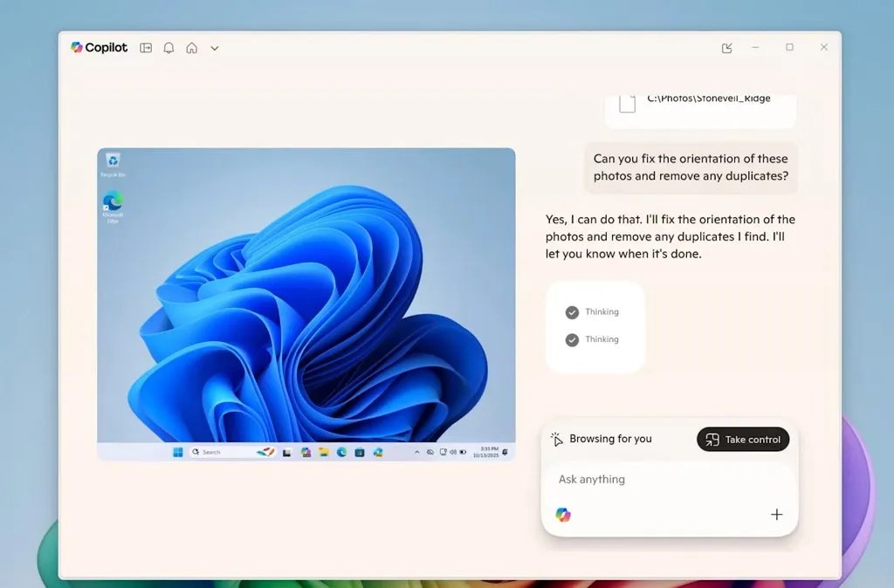Expand the header chevron dropdown

point(215,49)
